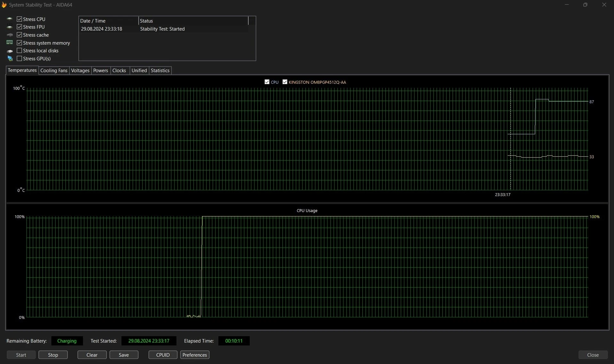The width and height of the screenshot is (614, 364).
Task: Switch to the Temperatures tab
Action: pyautogui.click(x=22, y=70)
